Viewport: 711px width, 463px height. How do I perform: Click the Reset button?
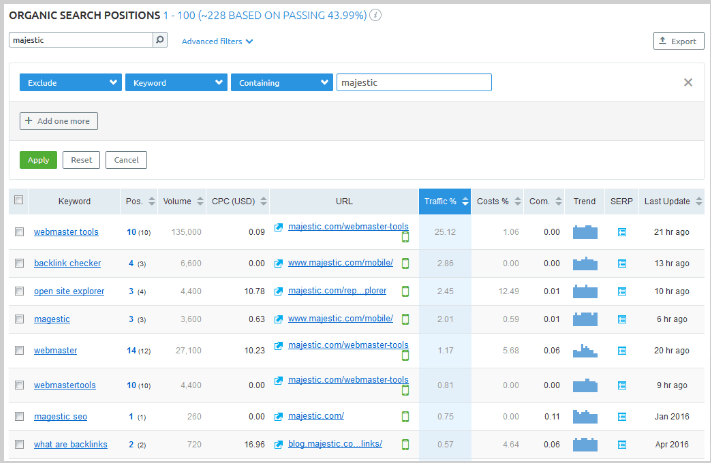(81, 160)
